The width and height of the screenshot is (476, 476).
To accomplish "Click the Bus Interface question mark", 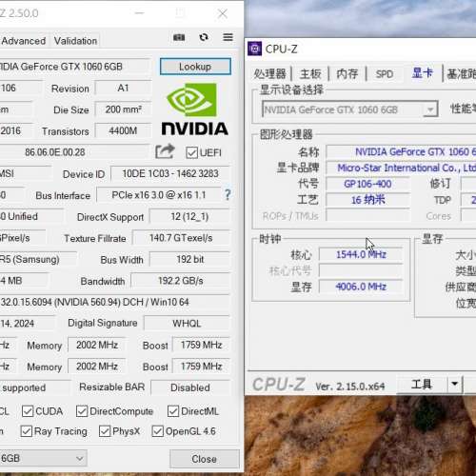I will 228,194.
